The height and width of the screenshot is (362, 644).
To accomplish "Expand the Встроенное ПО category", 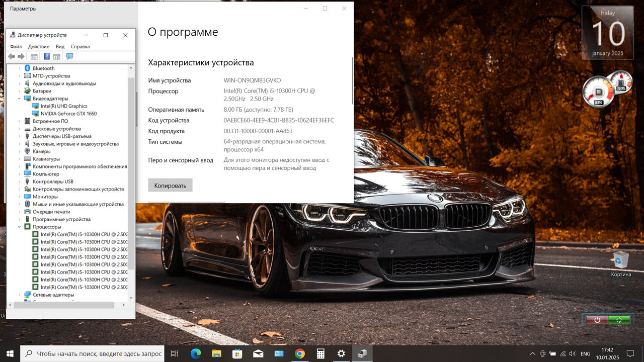I will tap(20, 121).
